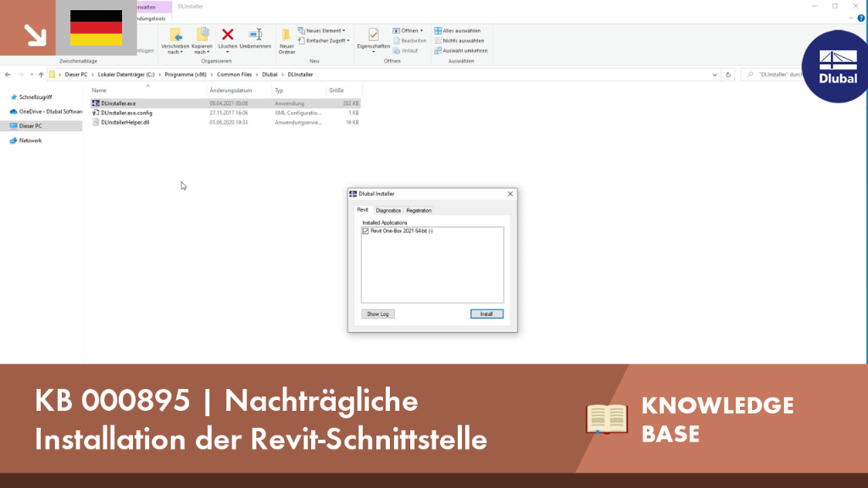Expand the address bar history chevron
Viewport: 868px width, 488px height.
(x=714, y=75)
